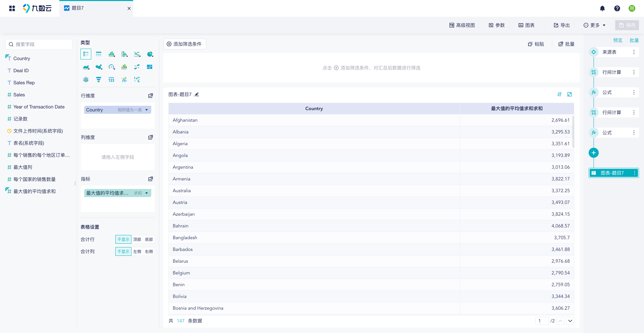Choose the treemap chart type icon

pyautogui.click(x=149, y=67)
